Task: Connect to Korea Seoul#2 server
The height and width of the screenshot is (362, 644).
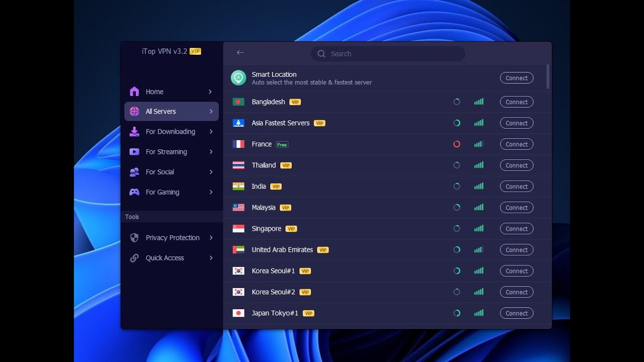Action: 517,292
